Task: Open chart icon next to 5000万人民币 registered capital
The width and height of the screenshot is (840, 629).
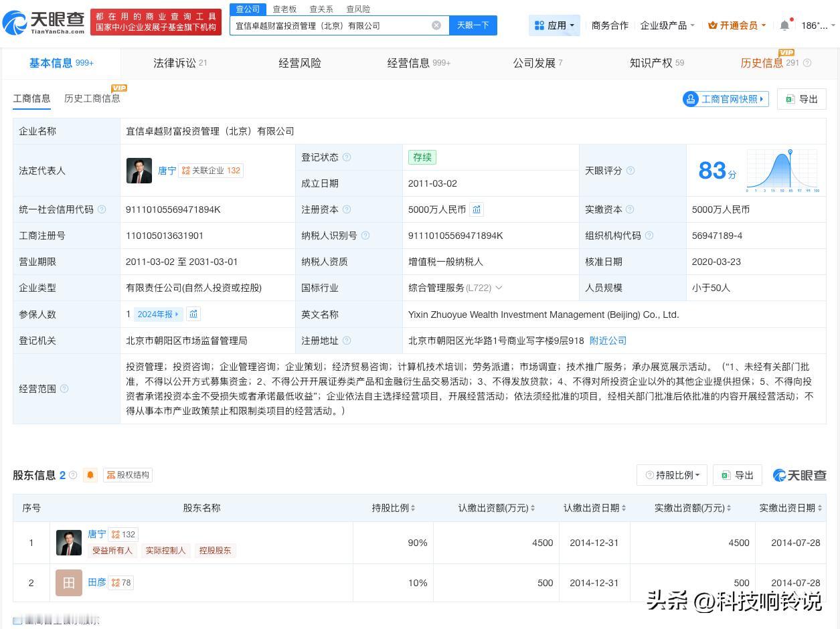Action: (477, 209)
